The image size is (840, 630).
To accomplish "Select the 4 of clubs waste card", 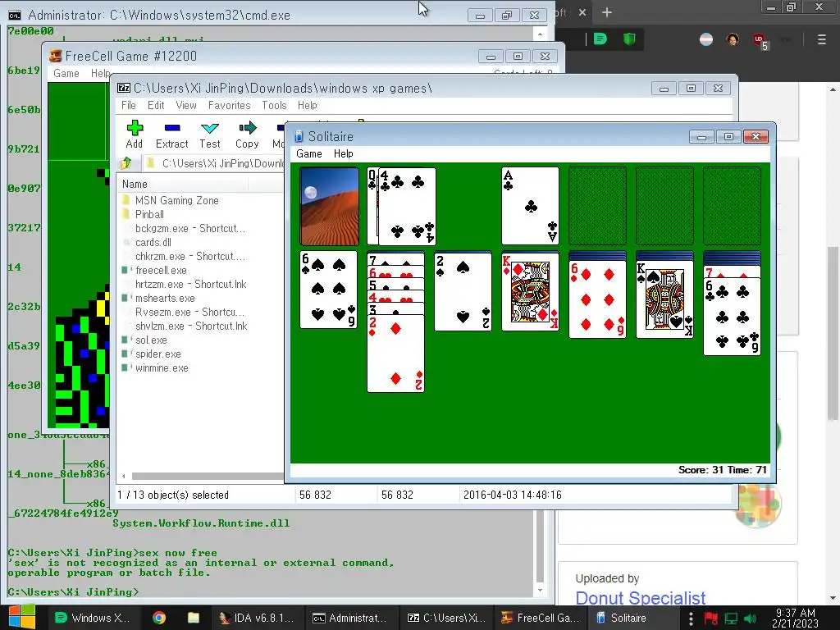I will coord(407,206).
